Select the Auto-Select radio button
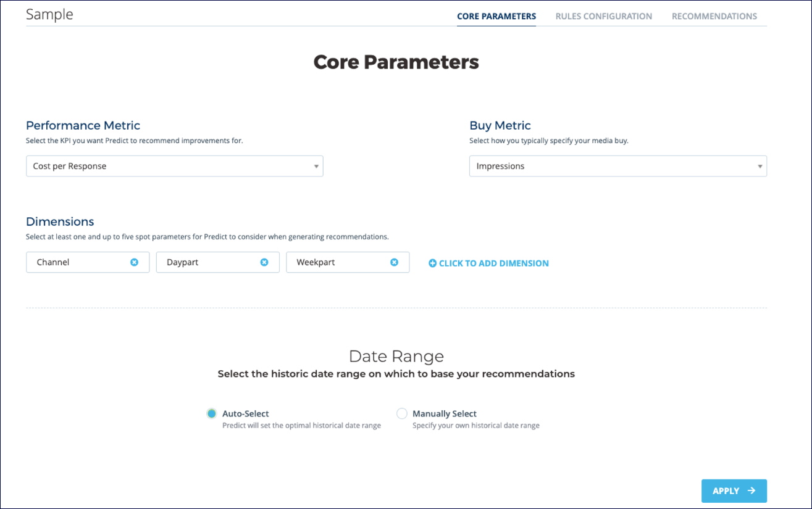This screenshot has height=509, width=812. [212, 413]
